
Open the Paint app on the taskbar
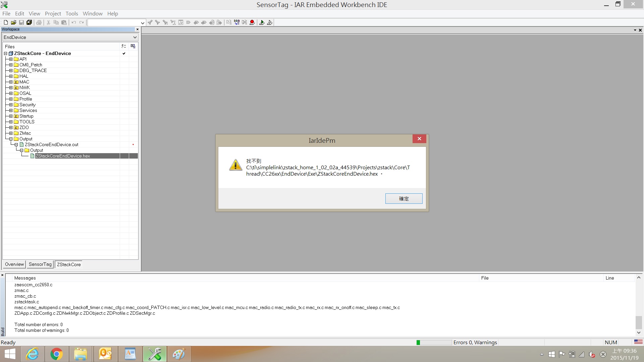click(x=179, y=354)
